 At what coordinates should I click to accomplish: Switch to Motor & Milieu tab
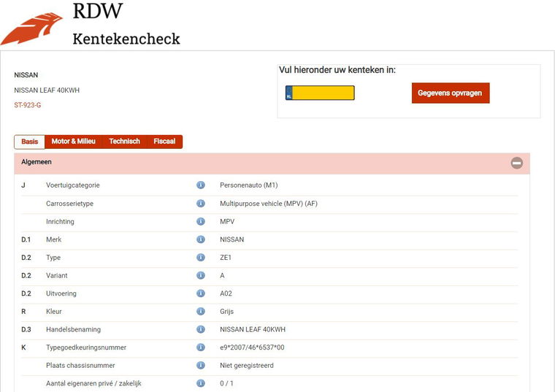(x=74, y=142)
